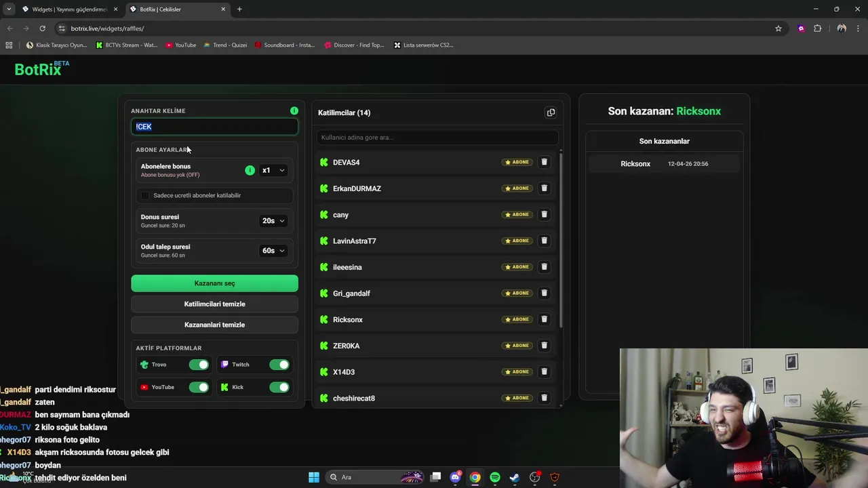The width and height of the screenshot is (868, 488).
Task: Open Discord from taskbar
Action: (456, 477)
